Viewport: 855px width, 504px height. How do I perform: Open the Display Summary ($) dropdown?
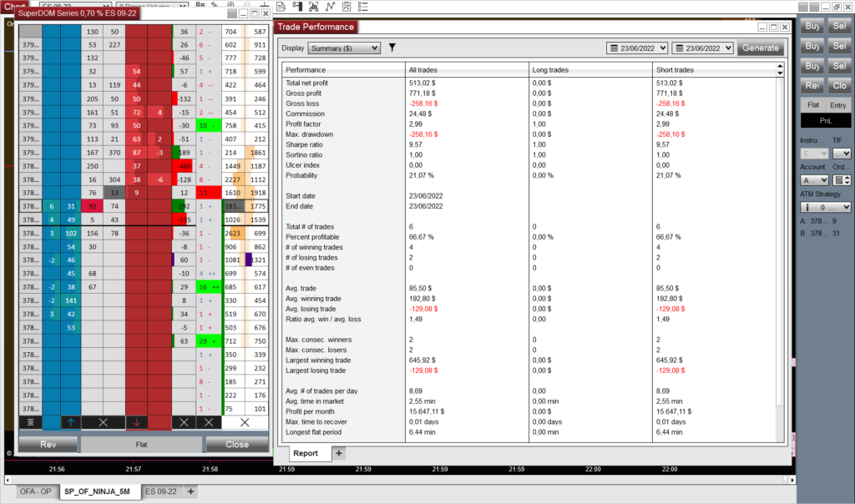(x=343, y=48)
